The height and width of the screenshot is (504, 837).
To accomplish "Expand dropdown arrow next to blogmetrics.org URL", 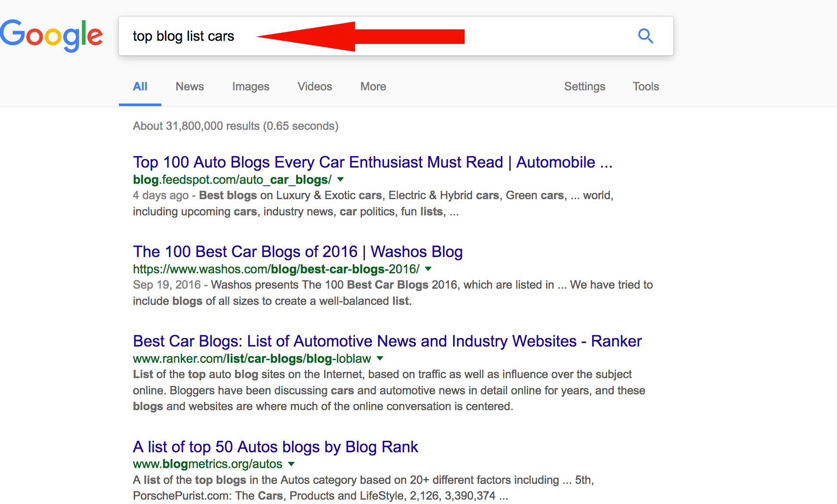I will pos(291,464).
